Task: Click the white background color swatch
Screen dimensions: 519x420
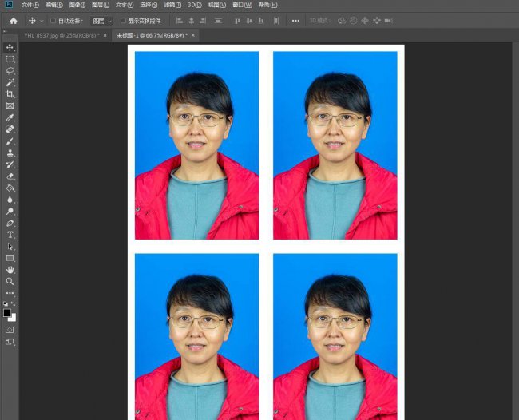Action: click(14, 319)
